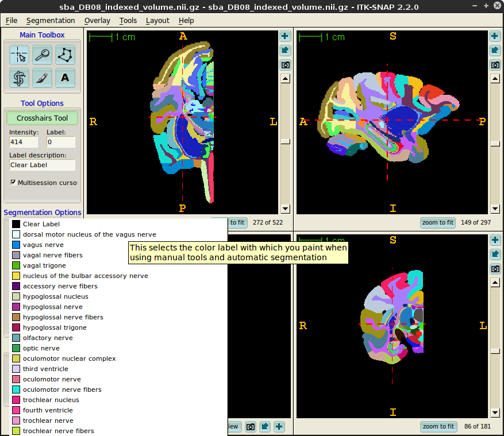Take snapshot of sagittal view

click(x=495, y=65)
